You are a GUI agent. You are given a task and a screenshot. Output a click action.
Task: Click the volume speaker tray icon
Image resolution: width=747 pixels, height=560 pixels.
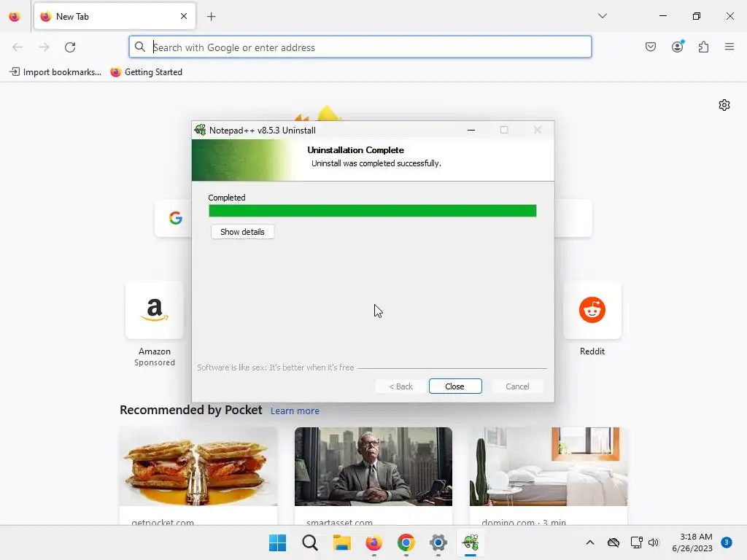[654, 542]
